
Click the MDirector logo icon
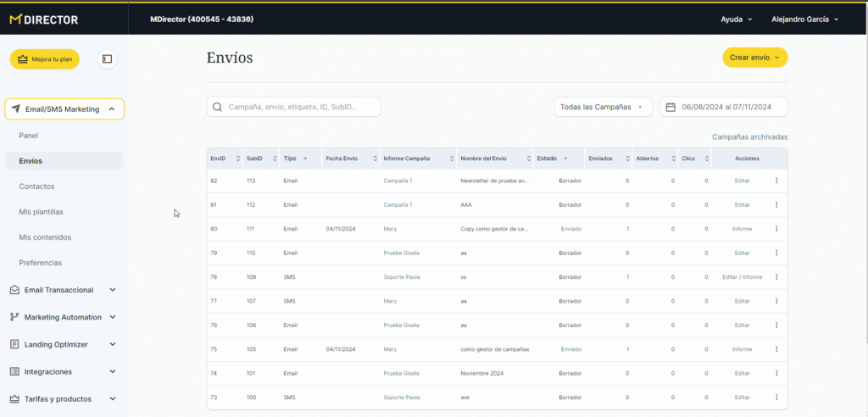point(16,19)
